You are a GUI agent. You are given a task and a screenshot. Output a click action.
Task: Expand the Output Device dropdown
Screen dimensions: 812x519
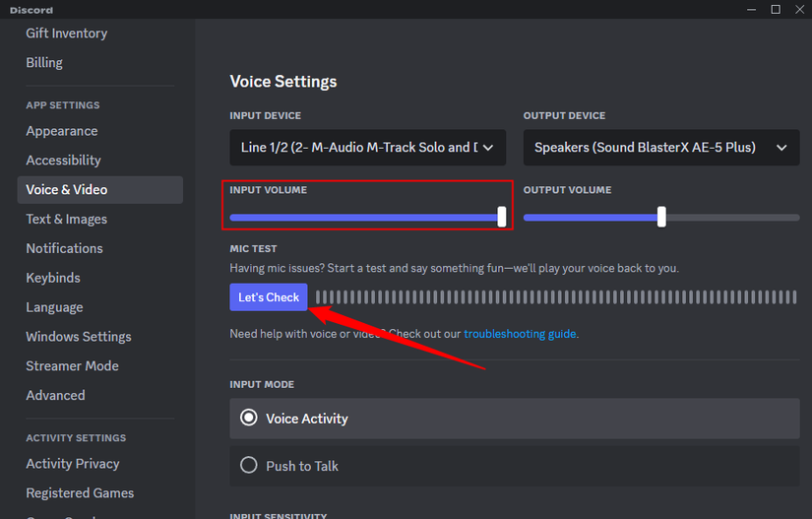[660, 148]
